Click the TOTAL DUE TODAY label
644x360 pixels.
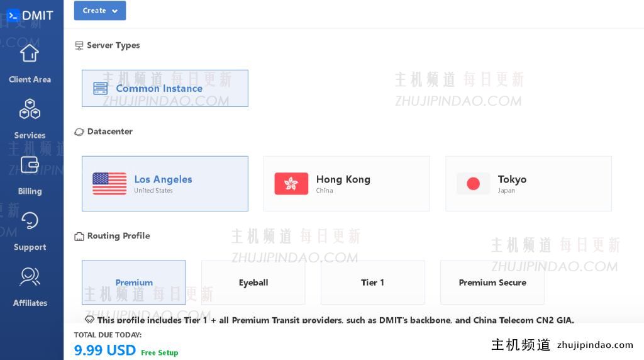point(108,335)
